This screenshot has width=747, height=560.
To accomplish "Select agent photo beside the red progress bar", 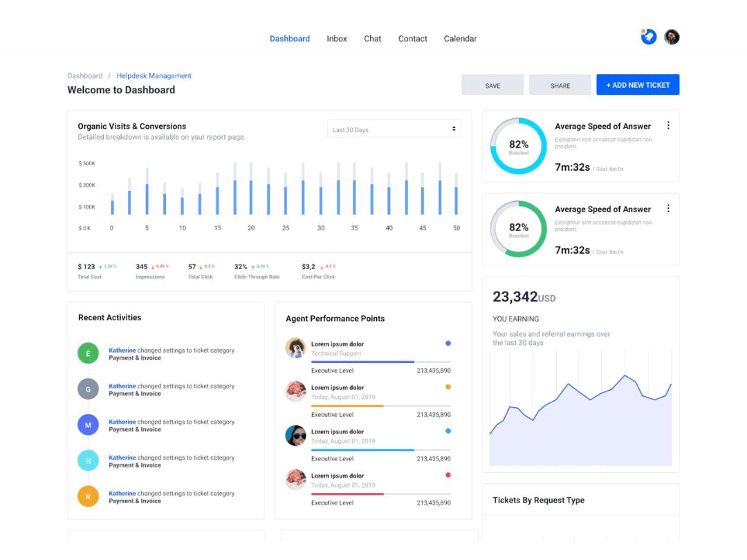I will tap(295, 480).
